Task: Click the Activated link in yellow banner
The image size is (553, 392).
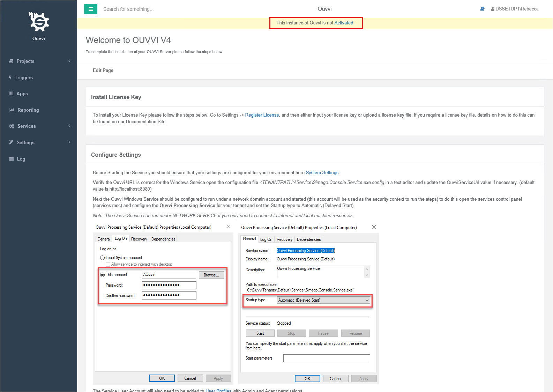Action: tap(344, 23)
